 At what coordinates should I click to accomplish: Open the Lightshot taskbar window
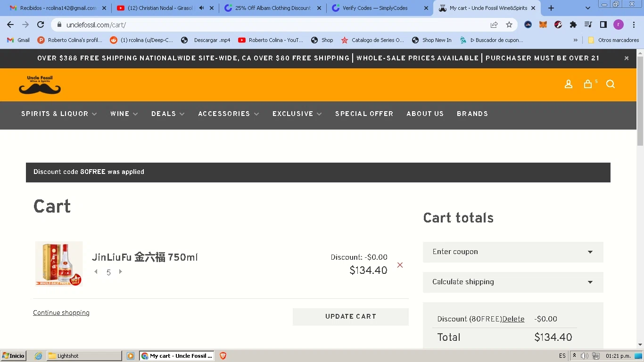coord(84,356)
